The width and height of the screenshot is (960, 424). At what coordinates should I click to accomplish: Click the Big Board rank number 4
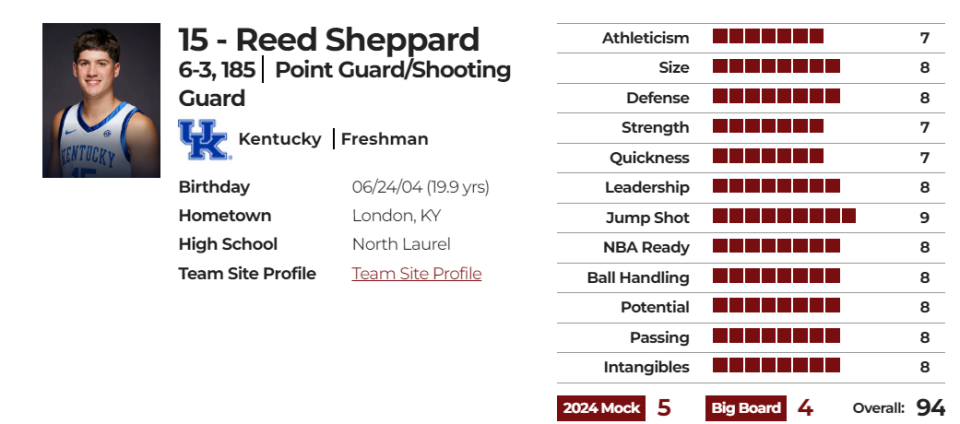[x=805, y=407]
